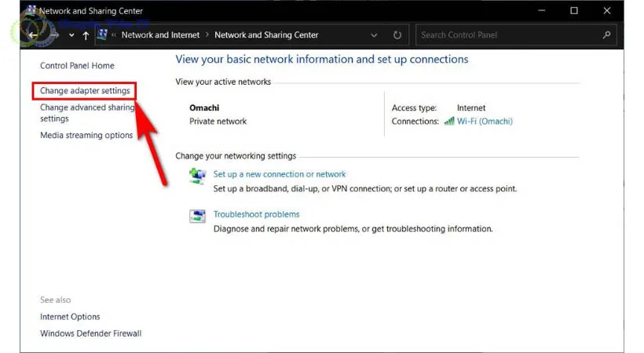
Task: Click the search magnifier icon
Action: (x=606, y=35)
